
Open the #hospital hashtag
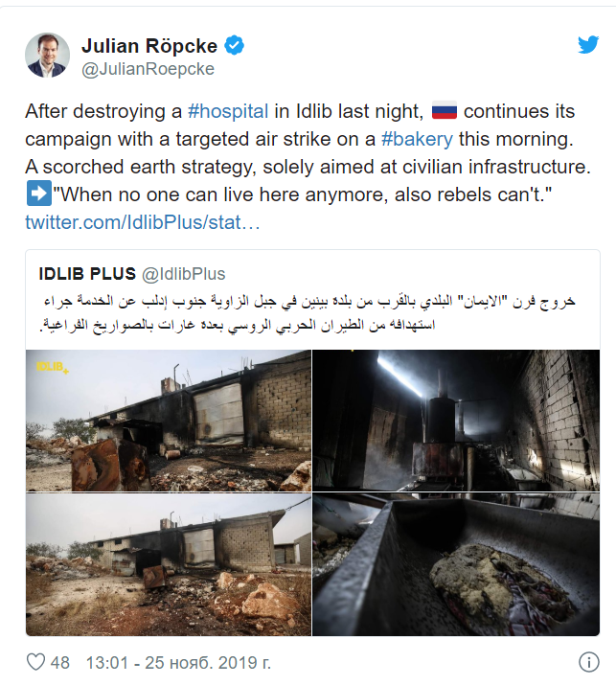point(228,111)
